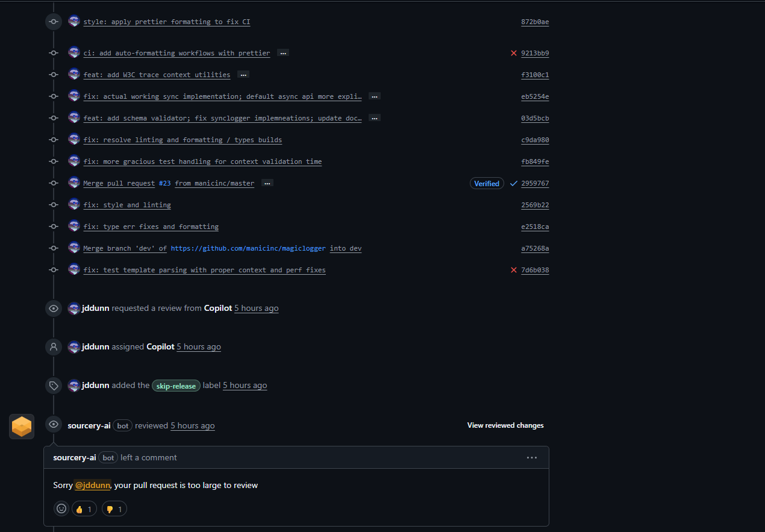Open github.com/manicinc/magiclogger URL link
Viewport: 765px width, 532px height.
click(x=248, y=248)
